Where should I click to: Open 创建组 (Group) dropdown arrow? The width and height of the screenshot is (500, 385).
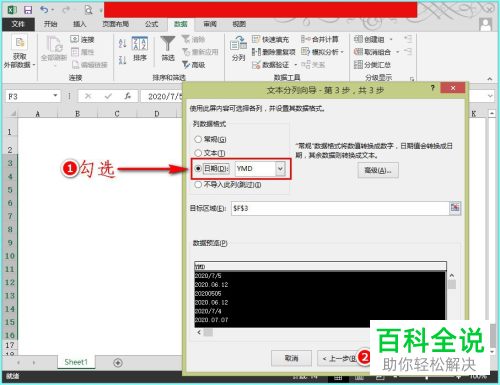click(x=391, y=40)
